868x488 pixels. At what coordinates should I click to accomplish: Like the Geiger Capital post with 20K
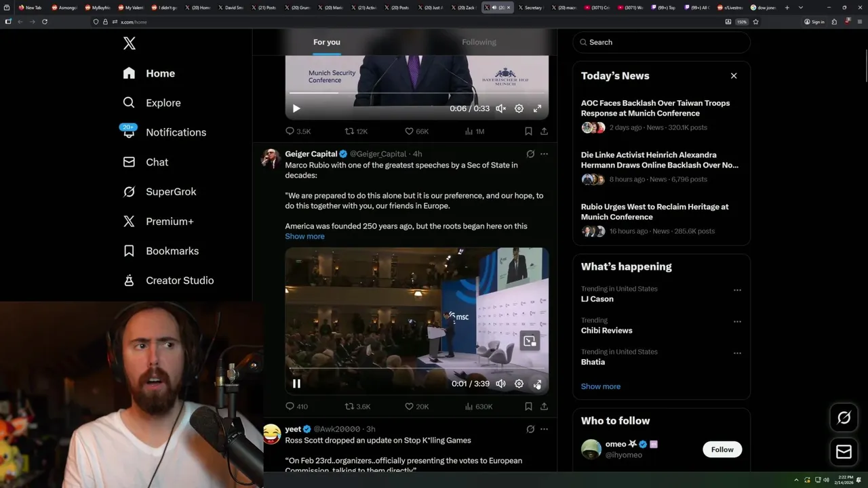click(416, 407)
